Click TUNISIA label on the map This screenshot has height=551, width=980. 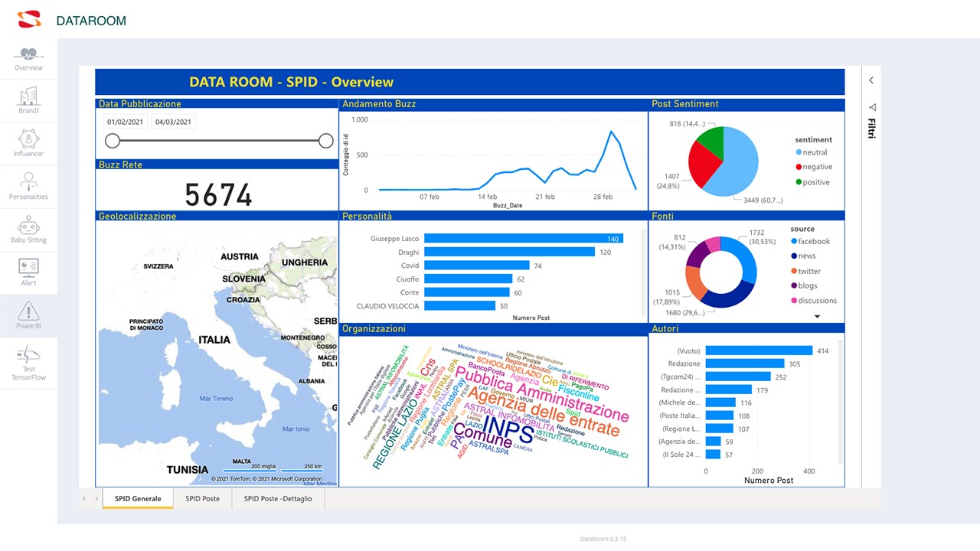click(188, 469)
